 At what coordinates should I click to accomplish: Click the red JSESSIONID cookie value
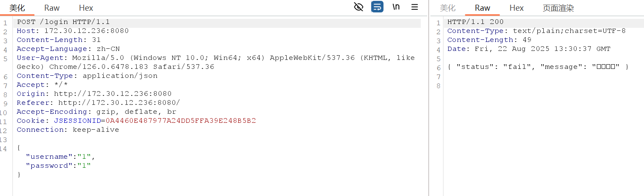click(x=181, y=121)
